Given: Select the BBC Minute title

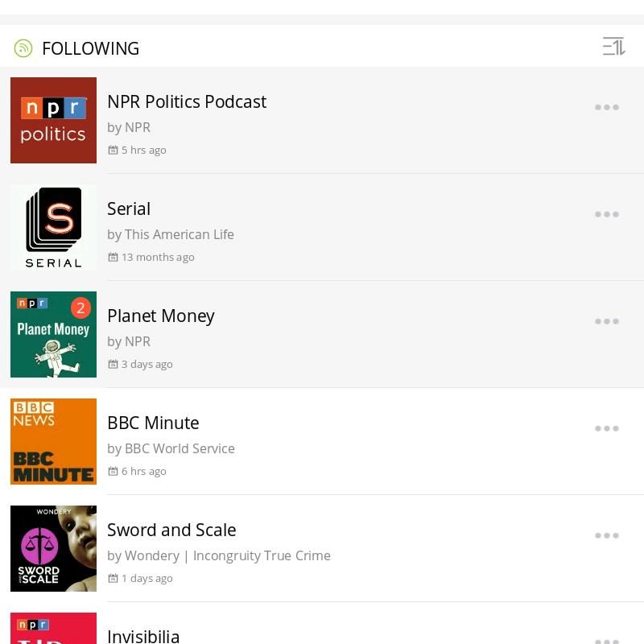Looking at the screenshot, I should click(153, 423).
